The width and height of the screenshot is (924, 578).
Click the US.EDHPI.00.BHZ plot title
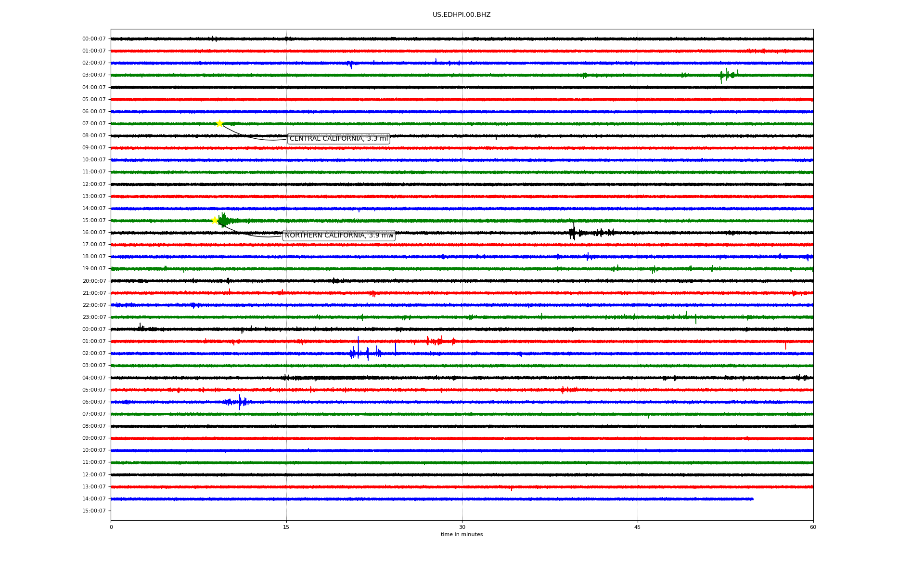[461, 15]
